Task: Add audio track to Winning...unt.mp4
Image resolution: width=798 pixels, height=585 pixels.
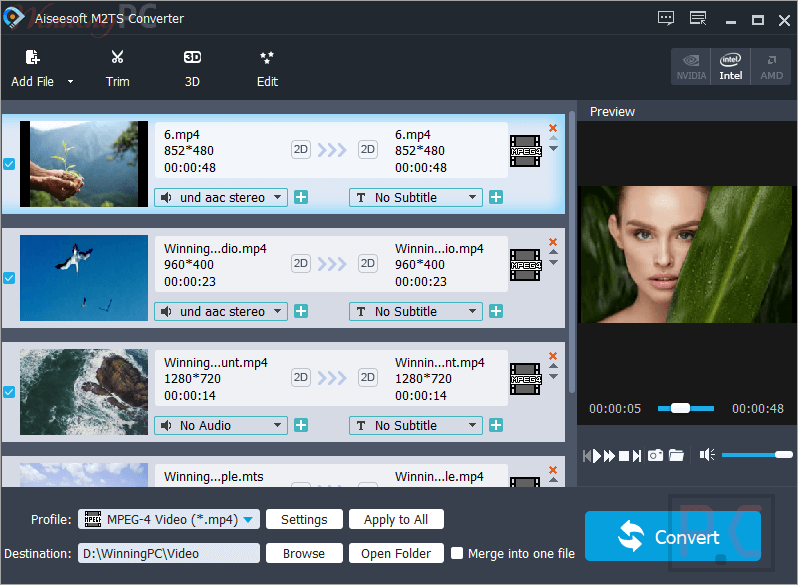Action: click(x=301, y=426)
